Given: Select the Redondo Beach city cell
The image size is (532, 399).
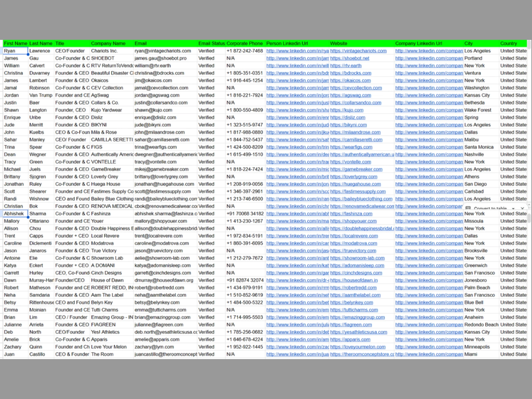Looking at the screenshot, I should (x=481, y=325).
